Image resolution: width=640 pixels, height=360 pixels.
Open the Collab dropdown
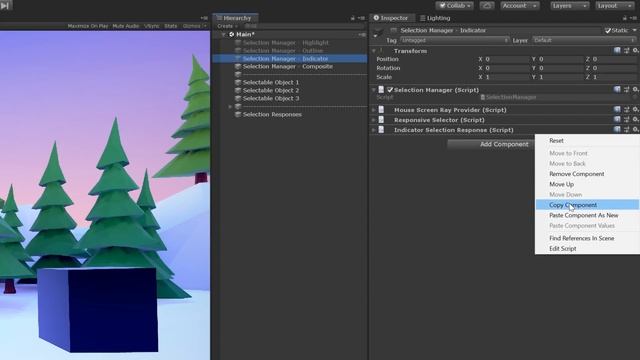point(455,6)
